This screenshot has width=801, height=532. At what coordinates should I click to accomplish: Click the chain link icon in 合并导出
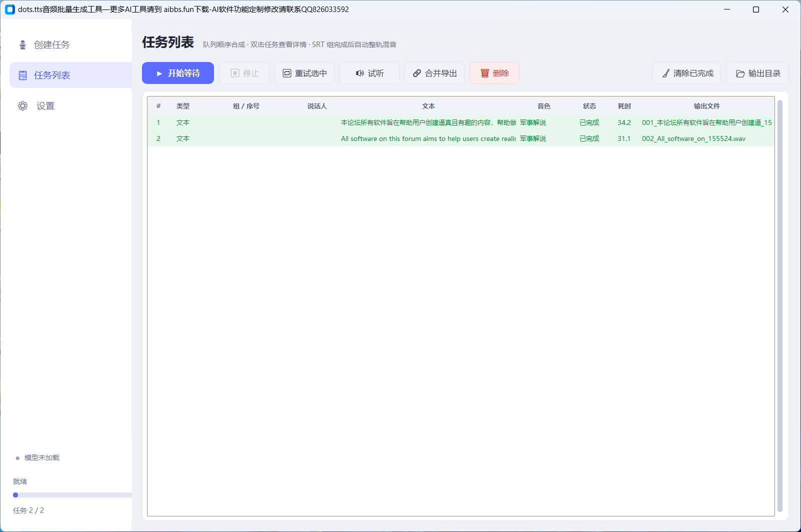click(417, 73)
